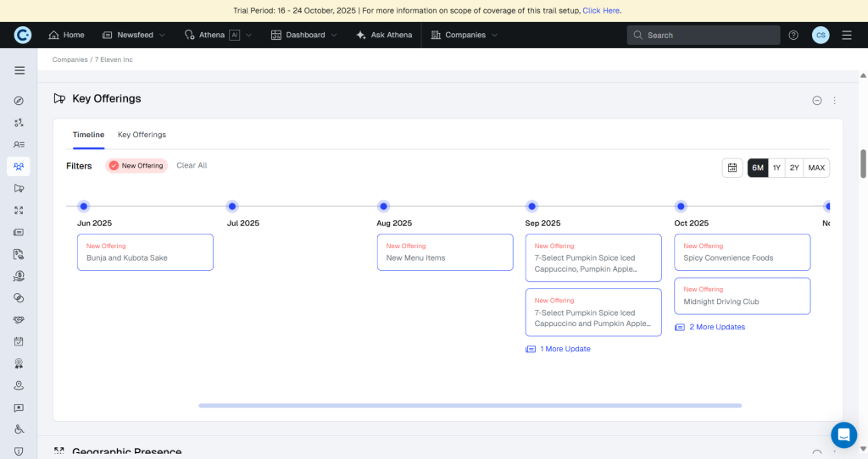Select the 2Y time range
Viewport: 868px width, 459px height.
point(793,168)
